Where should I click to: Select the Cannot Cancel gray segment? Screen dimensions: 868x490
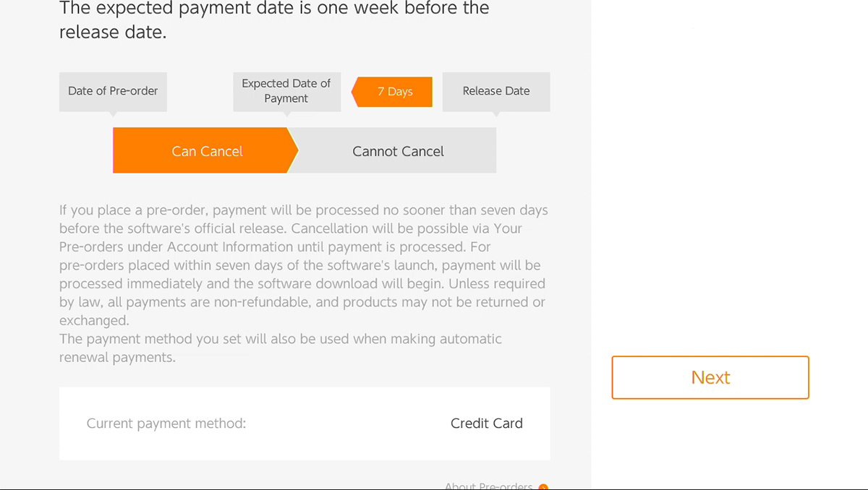398,151
